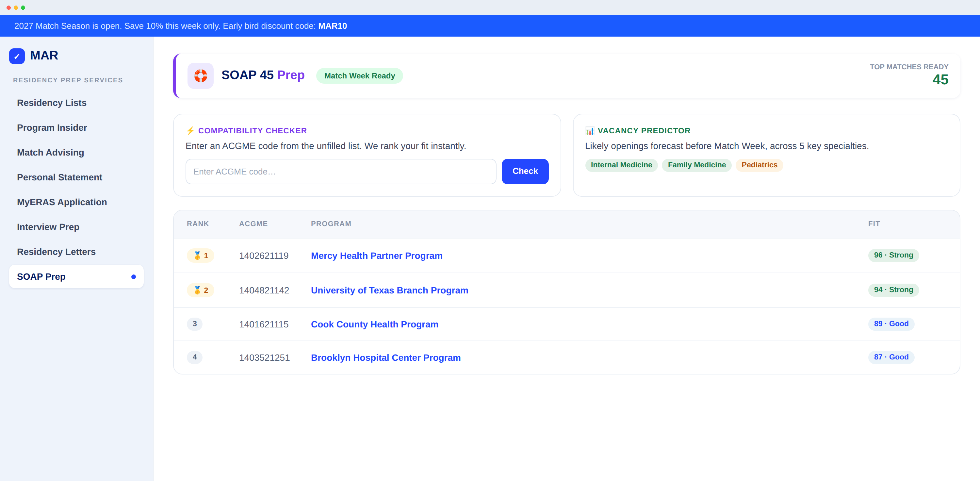This screenshot has width=980, height=481.
Task: Open MyERAS Application page
Action: 76,202
